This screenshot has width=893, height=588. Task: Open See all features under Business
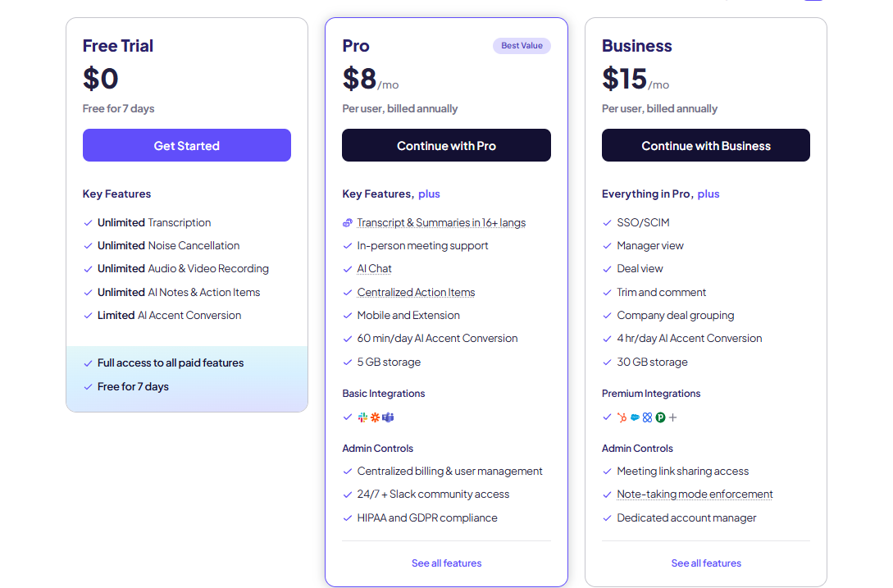pyautogui.click(x=706, y=563)
